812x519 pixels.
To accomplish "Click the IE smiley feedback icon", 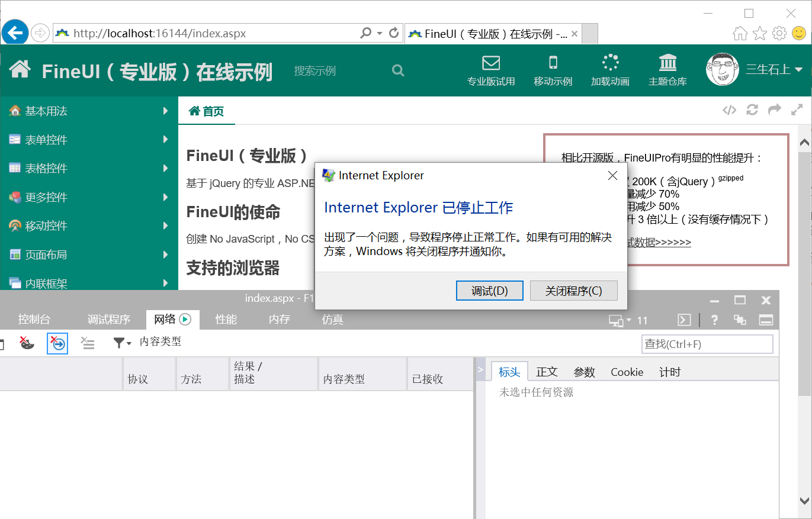I will 800,33.
